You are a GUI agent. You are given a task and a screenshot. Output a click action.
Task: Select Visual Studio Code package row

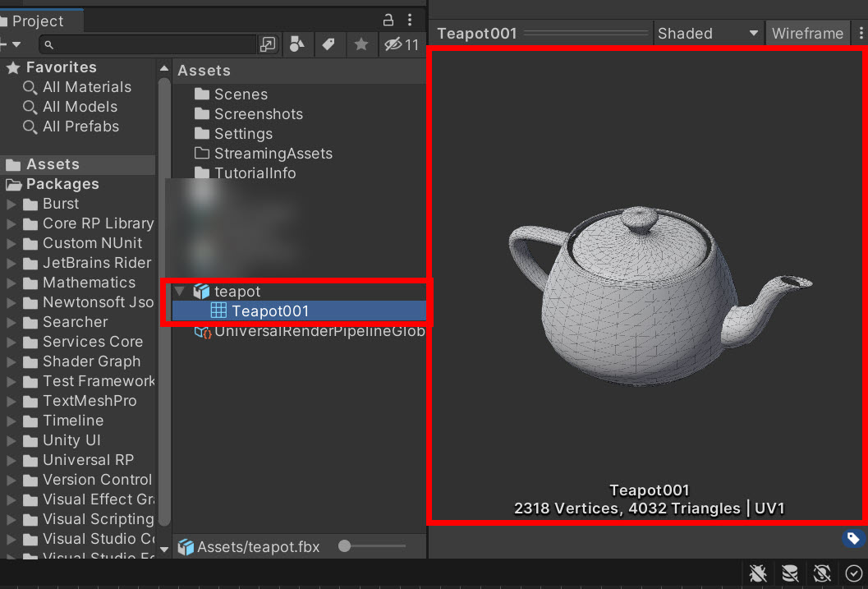[x=77, y=539]
